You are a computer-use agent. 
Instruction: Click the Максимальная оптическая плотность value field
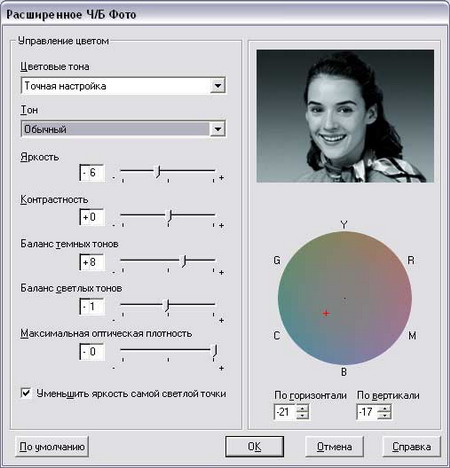[92, 352]
